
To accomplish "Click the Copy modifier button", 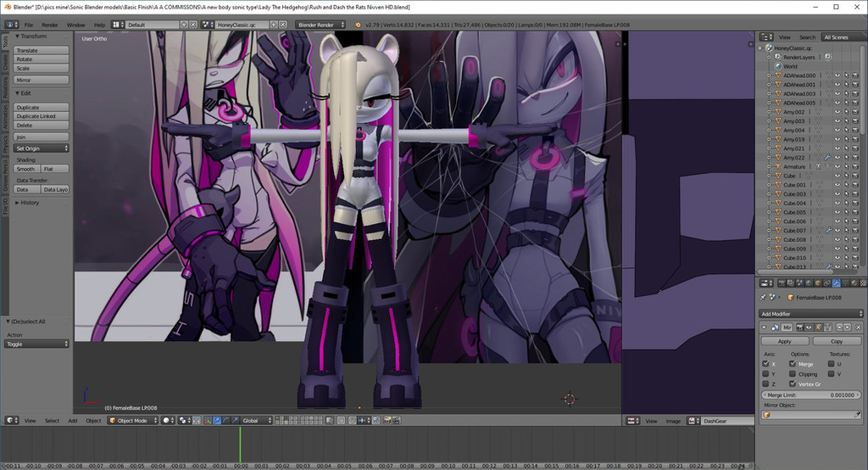I will tap(837, 341).
